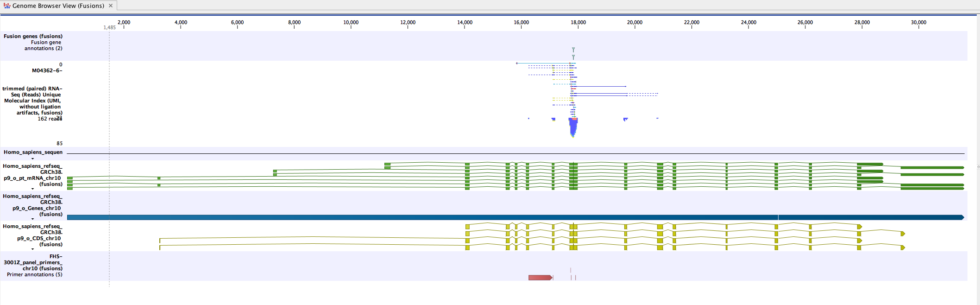
Task: Expand the p9_o_CDS_chr10 track arrow
Action: tap(32, 249)
